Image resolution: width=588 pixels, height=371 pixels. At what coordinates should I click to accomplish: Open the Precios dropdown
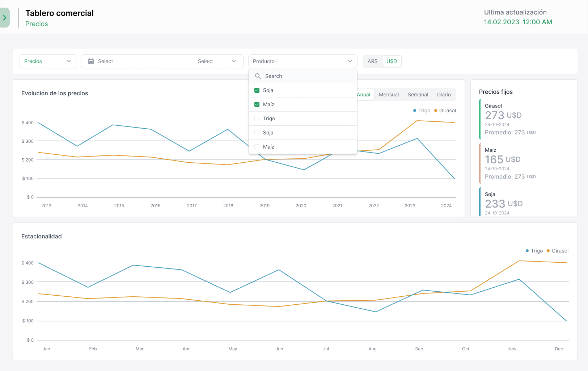[48, 61]
